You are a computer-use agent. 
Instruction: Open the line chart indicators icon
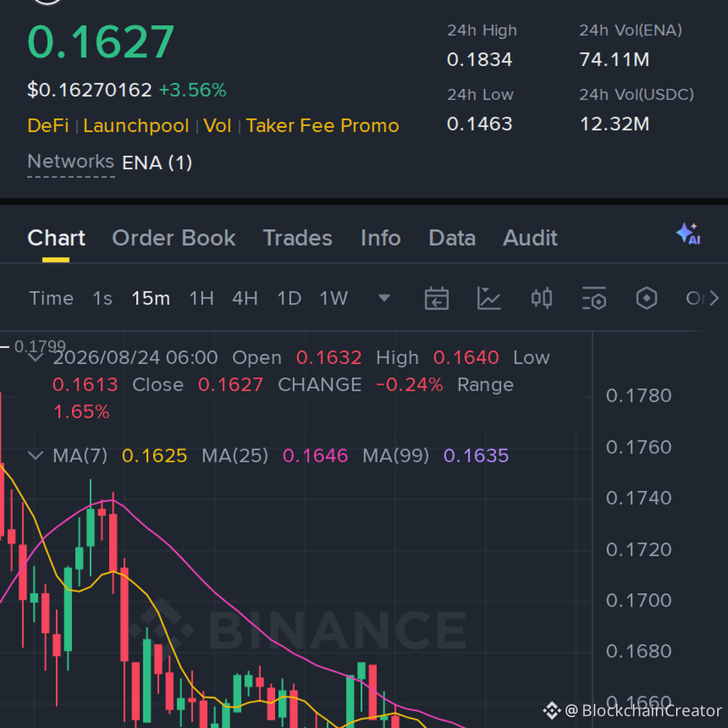(489, 298)
